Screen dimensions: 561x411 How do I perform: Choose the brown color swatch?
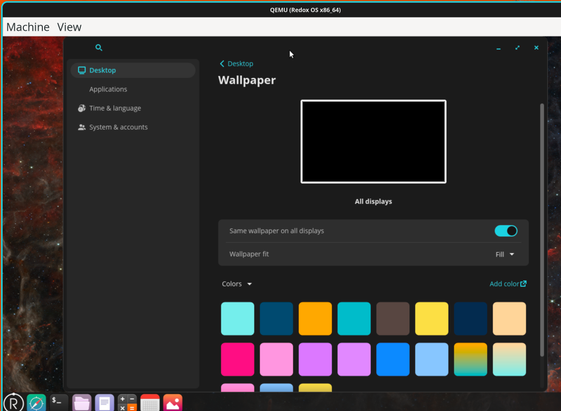pyautogui.click(x=393, y=318)
